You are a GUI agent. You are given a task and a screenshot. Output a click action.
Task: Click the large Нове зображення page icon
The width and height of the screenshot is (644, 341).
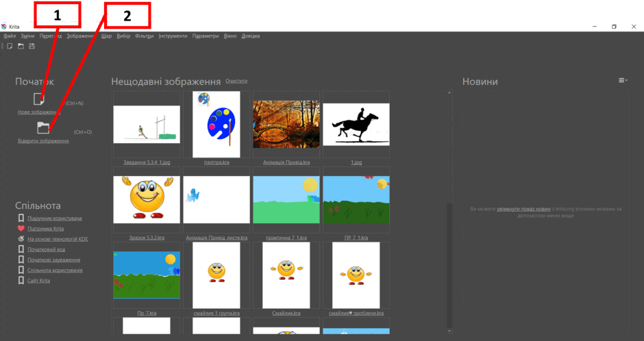tap(38, 99)
